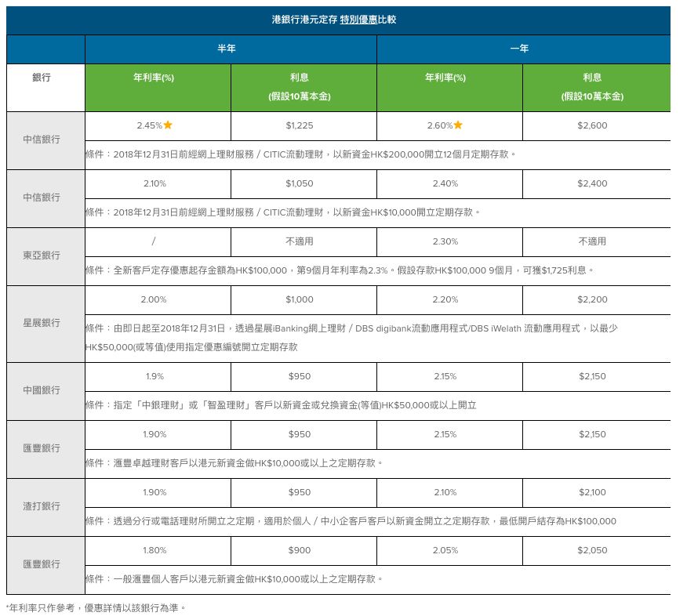Screen dimensions: 687x616
Task: Click the star icon beside 2.45%
Action: (168, 125)
